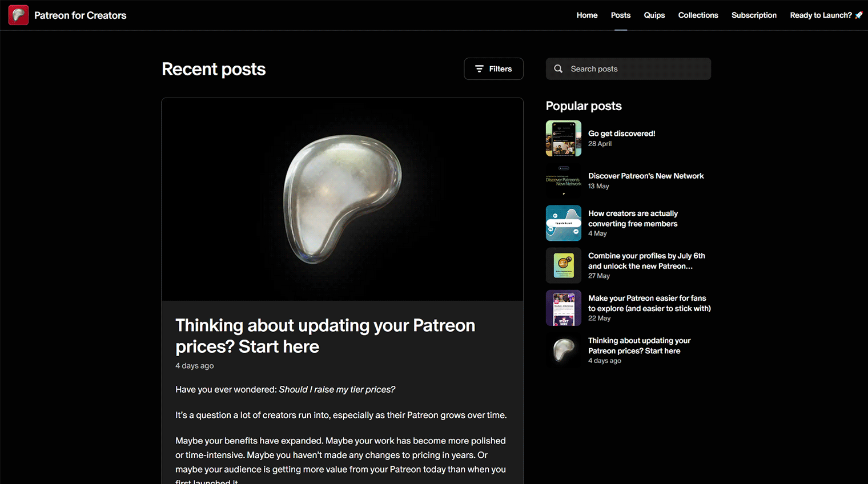Open 'Make your Patreon easier for fans' post
Image resolution: width=868 pixels, height=484 pixels.
point(649,303)
